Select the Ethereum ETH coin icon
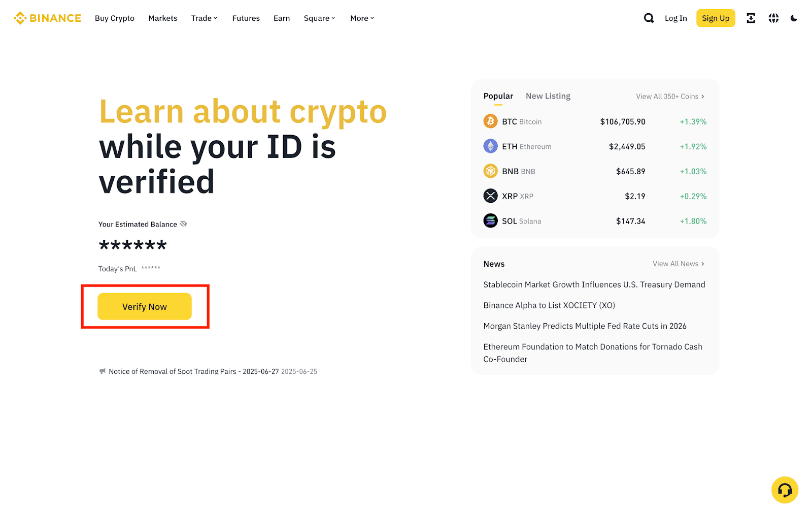The width and height of the screenshot is (812, 508). click(x=490, y=146)
